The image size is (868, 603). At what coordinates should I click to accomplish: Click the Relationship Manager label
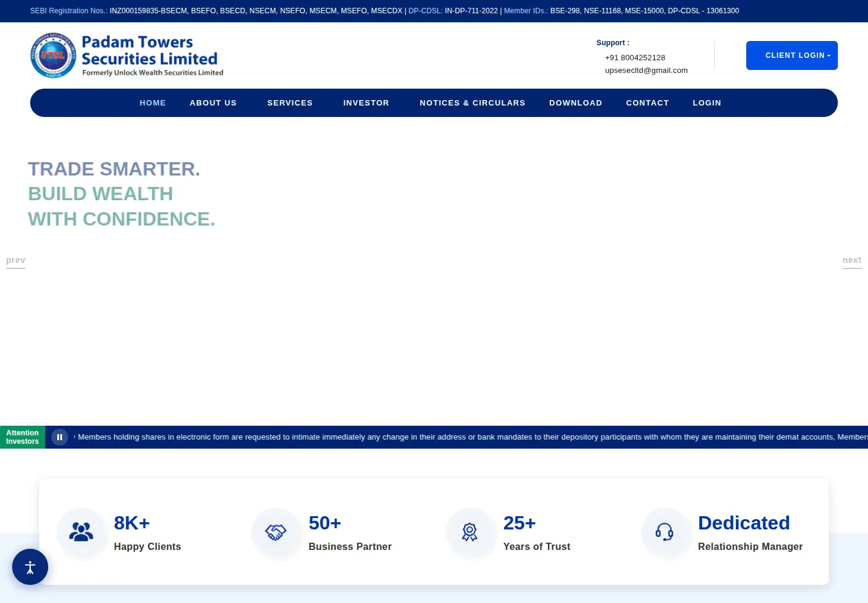pos(750,546)
